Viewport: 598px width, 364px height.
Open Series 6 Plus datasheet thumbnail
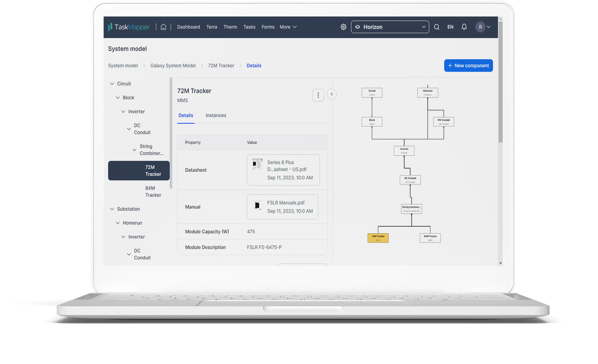(257, 164)
